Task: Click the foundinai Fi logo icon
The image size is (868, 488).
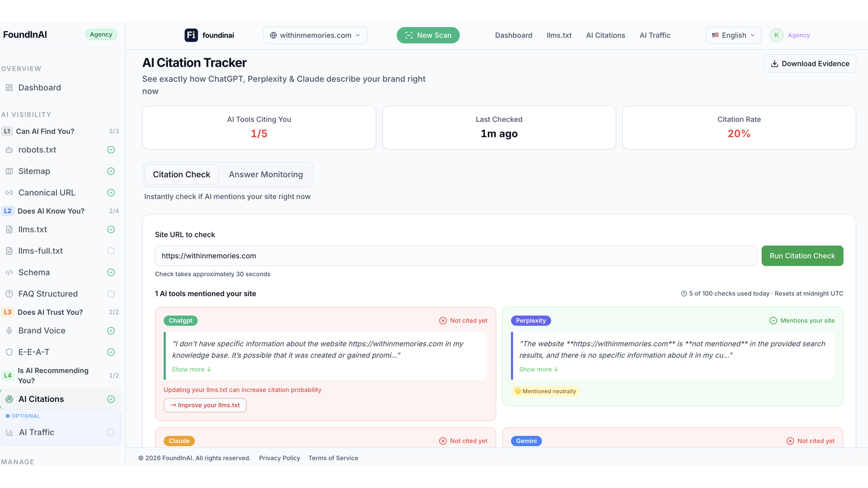Action: click(191, 35)
